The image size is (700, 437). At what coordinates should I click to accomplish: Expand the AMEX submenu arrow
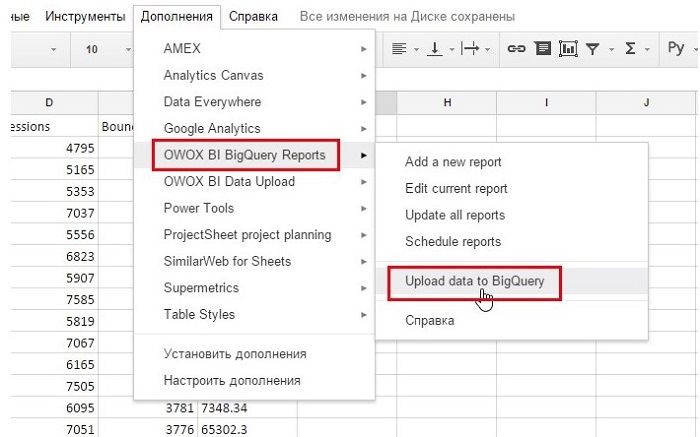pos(364,49)
